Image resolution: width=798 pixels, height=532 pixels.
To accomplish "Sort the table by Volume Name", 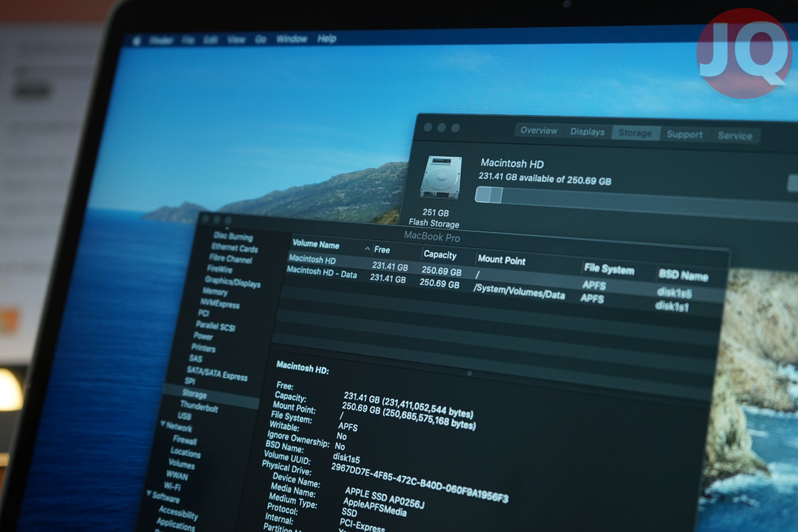I will [316, 244].
